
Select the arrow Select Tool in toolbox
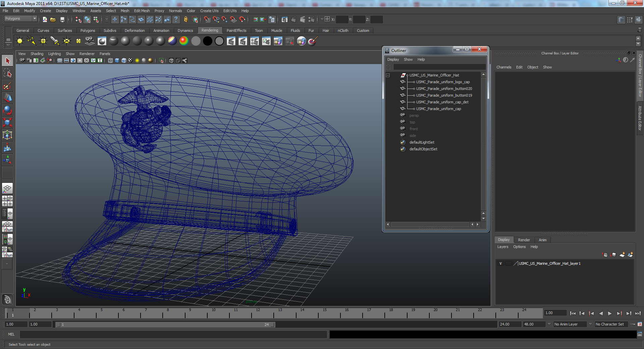[7, 61]
